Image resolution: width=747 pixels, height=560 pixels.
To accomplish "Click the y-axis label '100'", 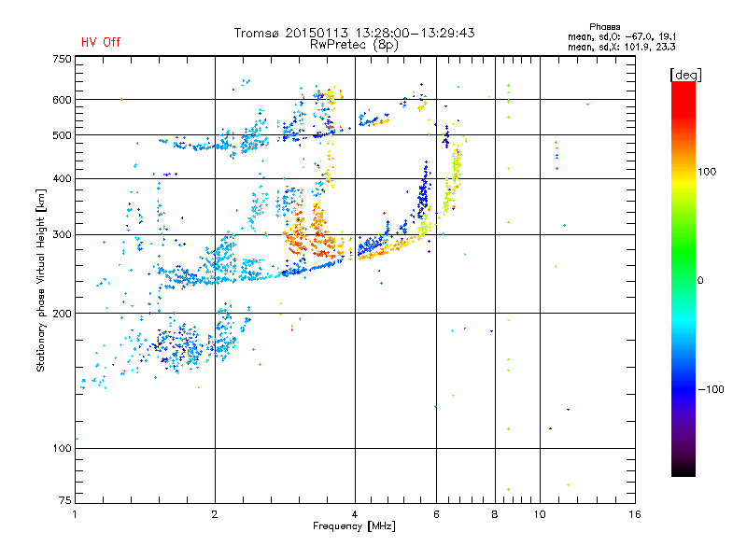I will [x=62, y=448].
